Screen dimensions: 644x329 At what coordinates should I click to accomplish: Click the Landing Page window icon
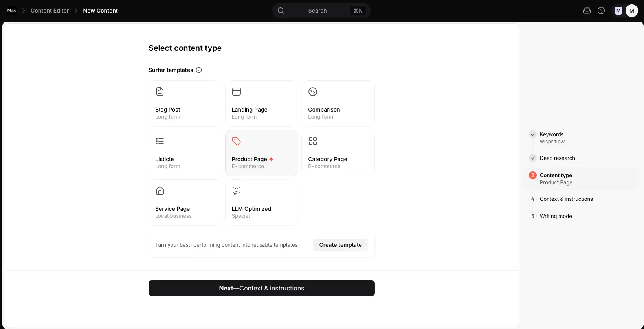point(237,92)
